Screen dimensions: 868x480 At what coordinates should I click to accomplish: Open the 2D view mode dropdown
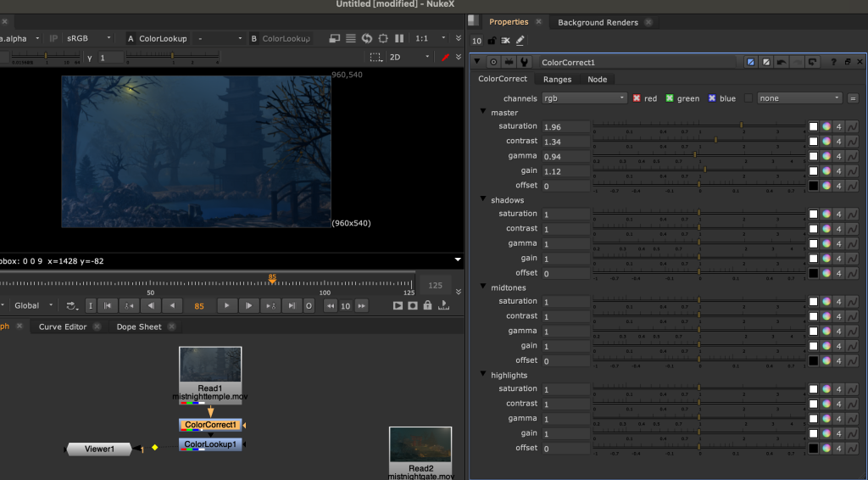point(409,57)
